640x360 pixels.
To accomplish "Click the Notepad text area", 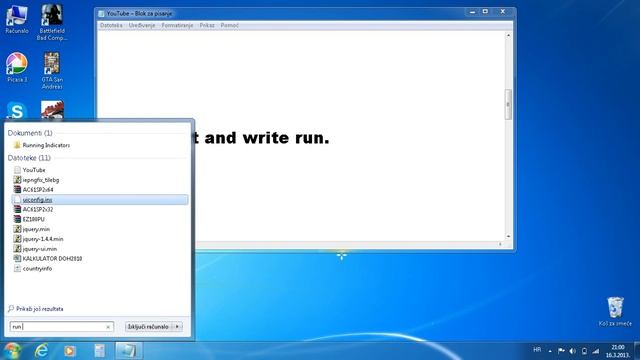I will pyautogui.click(x=301, y=136).
